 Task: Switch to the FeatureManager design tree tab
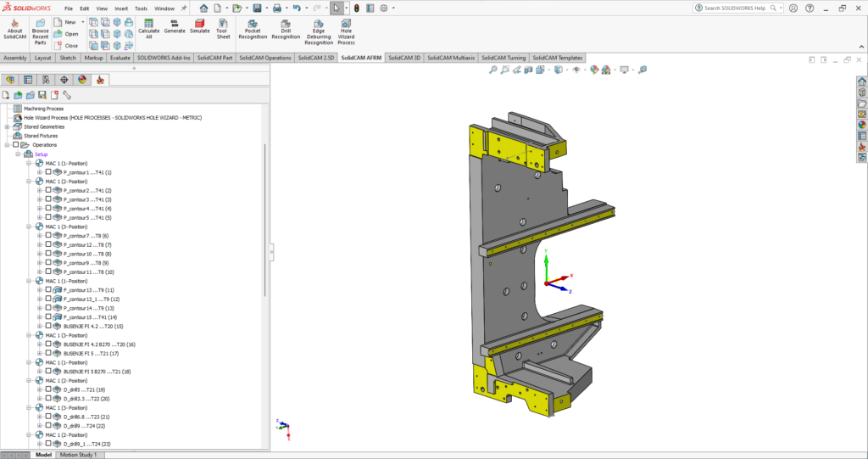click(x=10, y=80)
